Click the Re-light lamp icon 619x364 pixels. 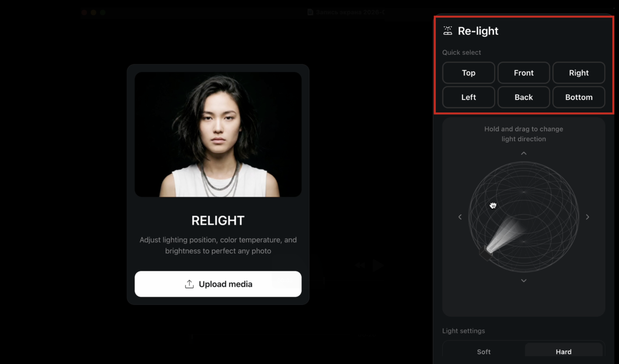pyautogui.click(x=448, y=31)
